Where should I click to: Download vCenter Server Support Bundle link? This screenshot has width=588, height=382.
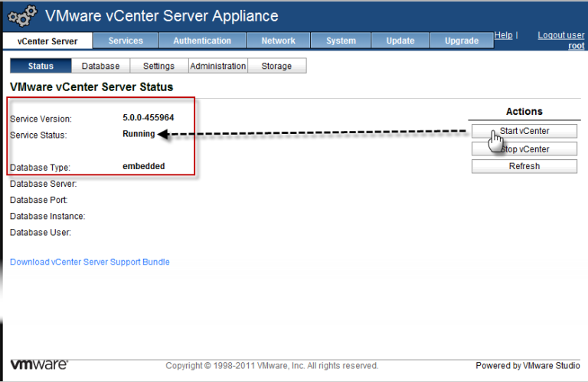pyautogui.click(x=90, y=262)
